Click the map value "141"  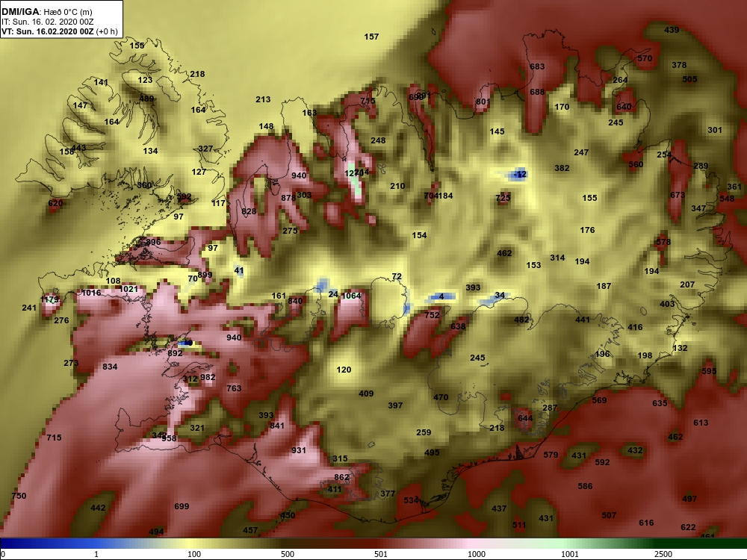pyautogui.click(x=101, y=82)
